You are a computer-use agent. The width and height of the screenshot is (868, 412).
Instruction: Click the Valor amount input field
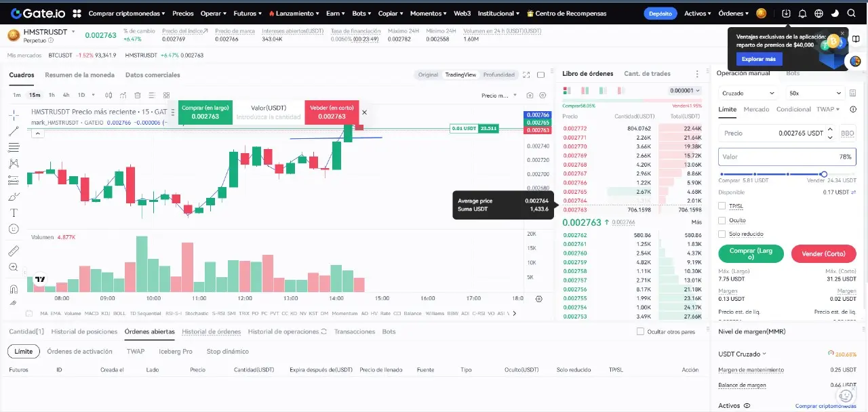coord(787,157)
